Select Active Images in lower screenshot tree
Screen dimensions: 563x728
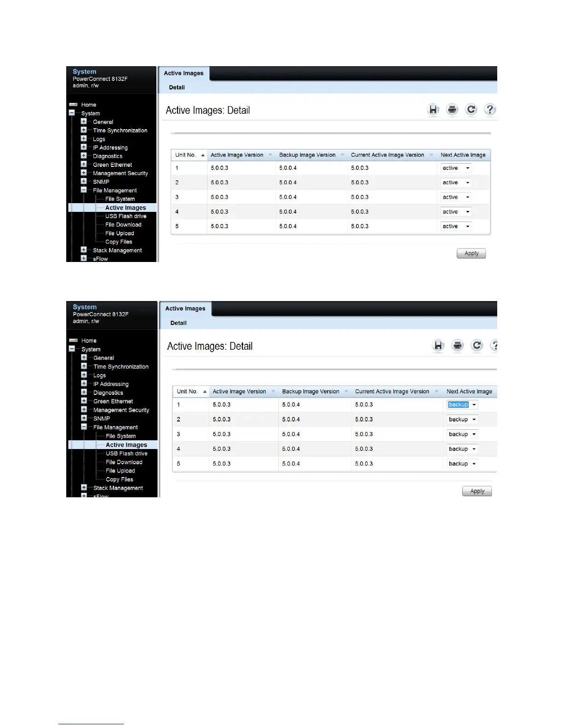(126, 445)
